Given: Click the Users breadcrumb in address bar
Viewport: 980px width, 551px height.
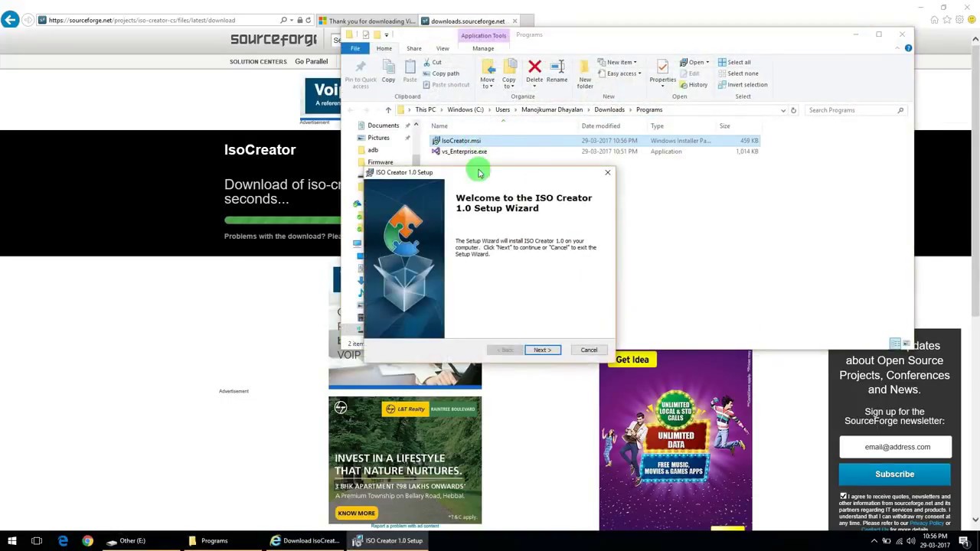Looking at the screenshot, I should coord(502,110).
